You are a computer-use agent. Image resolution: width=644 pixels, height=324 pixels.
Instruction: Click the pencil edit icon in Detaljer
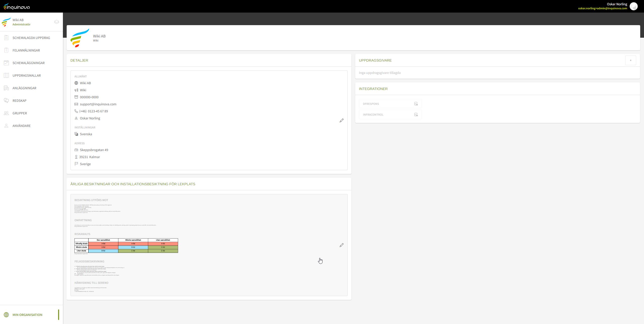341,120
